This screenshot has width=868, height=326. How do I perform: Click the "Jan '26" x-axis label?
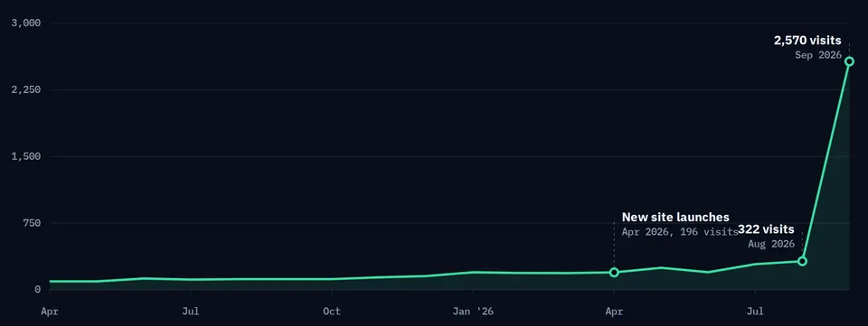tap(473, 312)
